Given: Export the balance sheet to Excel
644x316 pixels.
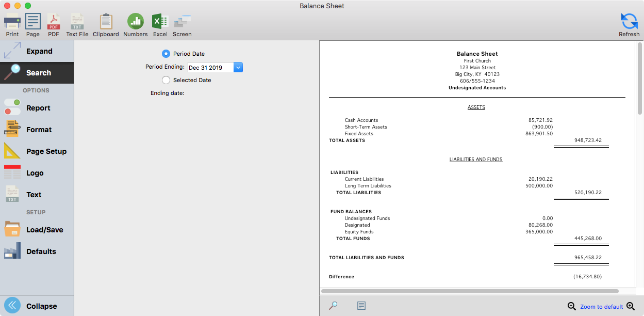Looking at the screenshot, I should point(160,24).
